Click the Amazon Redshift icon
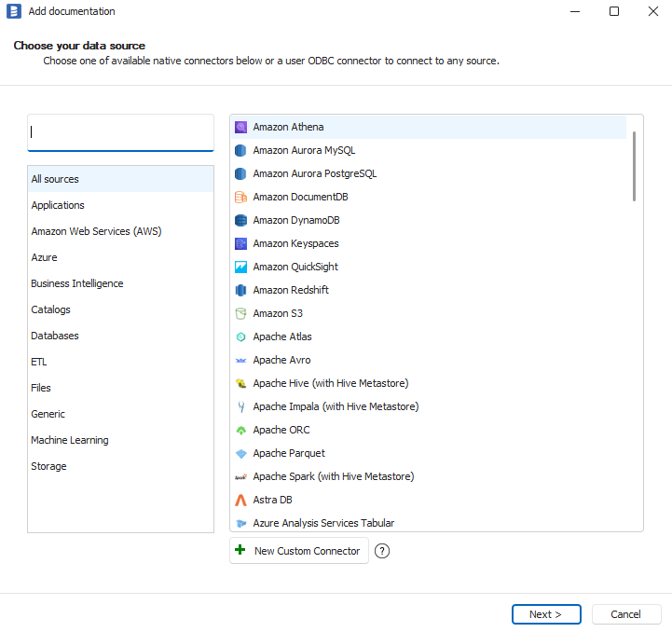Screen dimensions: 672x632 (x=240, y=290)
